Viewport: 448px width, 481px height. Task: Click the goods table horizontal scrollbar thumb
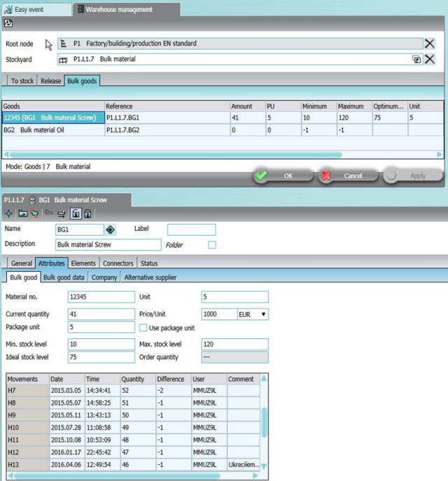coord(176,154)
